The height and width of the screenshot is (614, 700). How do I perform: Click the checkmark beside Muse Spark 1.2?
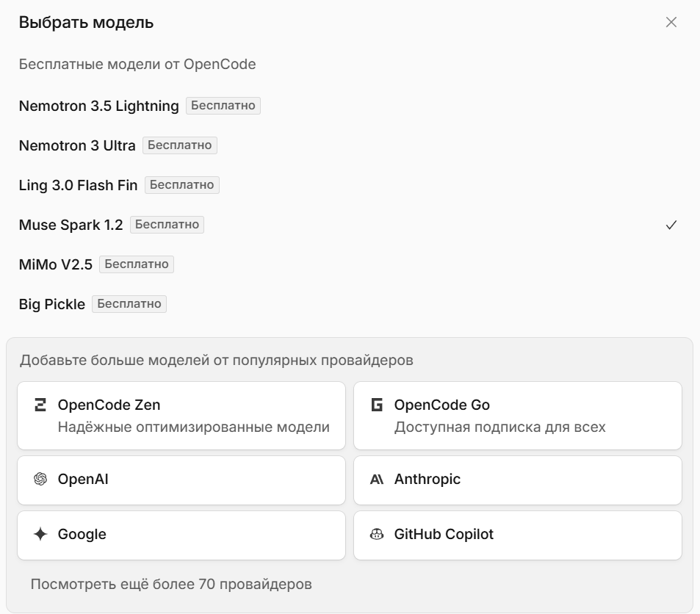671,225
